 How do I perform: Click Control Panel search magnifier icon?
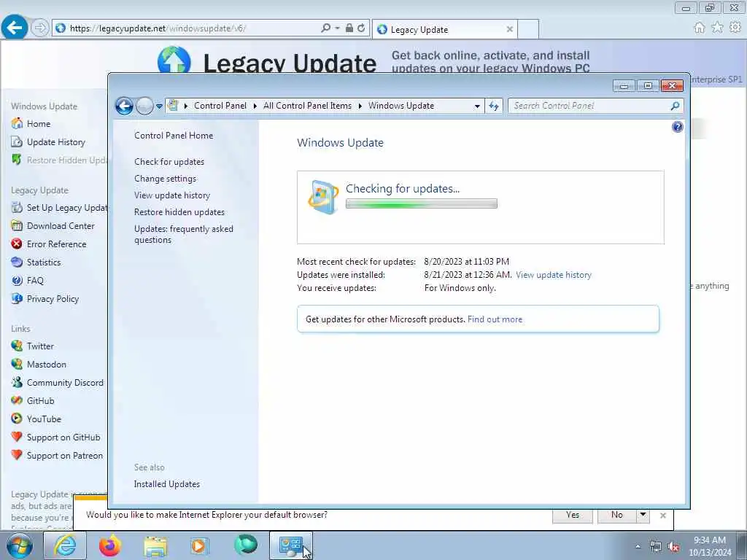click(675, 106)
